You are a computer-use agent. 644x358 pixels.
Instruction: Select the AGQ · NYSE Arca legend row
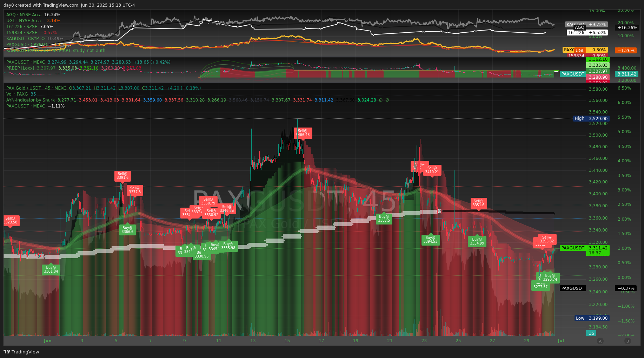click(33, 15)
